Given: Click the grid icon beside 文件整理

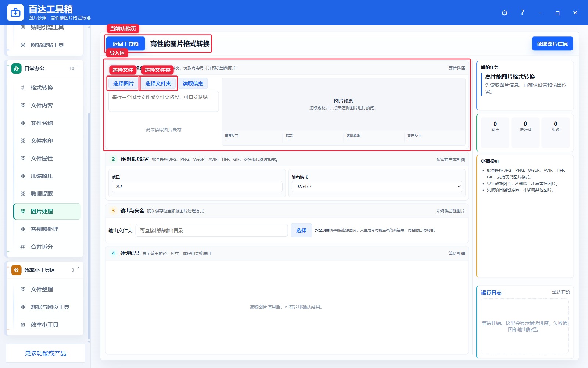Looking at the screenshot, I should [x=23, y=289].
